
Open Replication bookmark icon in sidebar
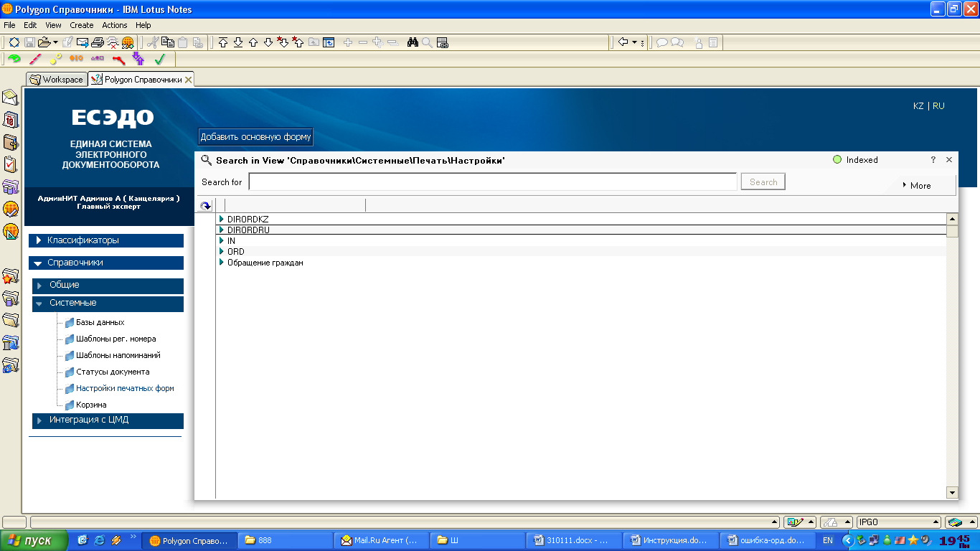(10, 187)
